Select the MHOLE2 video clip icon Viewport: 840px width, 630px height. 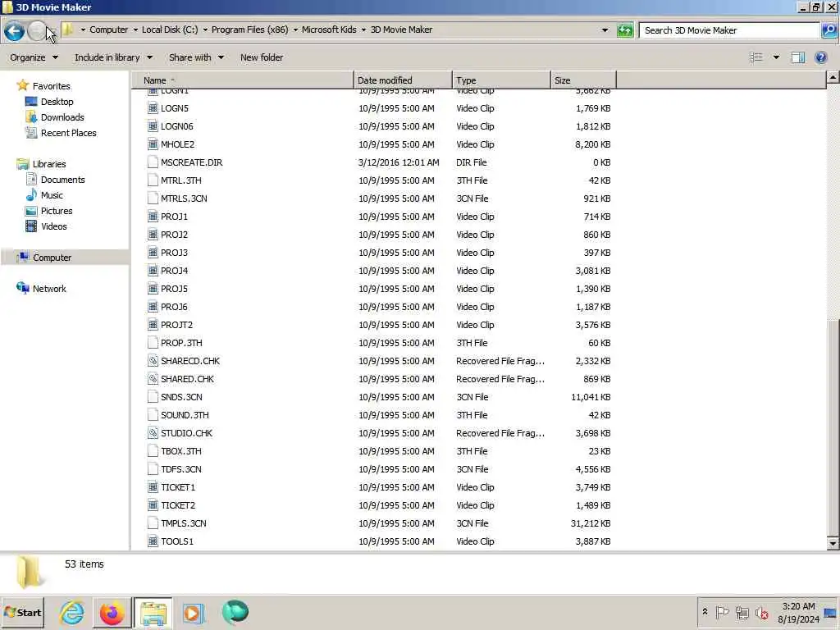point(153,144)
